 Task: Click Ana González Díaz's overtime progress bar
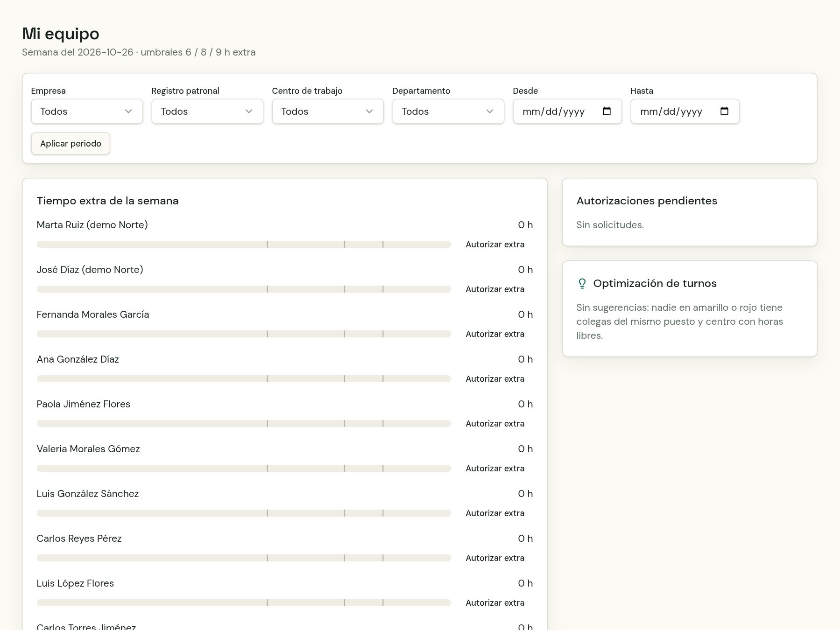244,379
